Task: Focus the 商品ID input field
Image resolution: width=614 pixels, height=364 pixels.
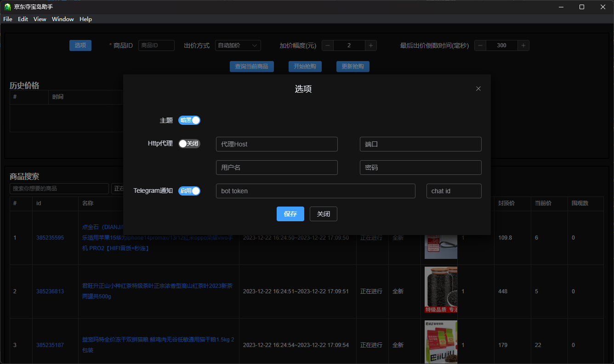Action: (x=156, y=45)
